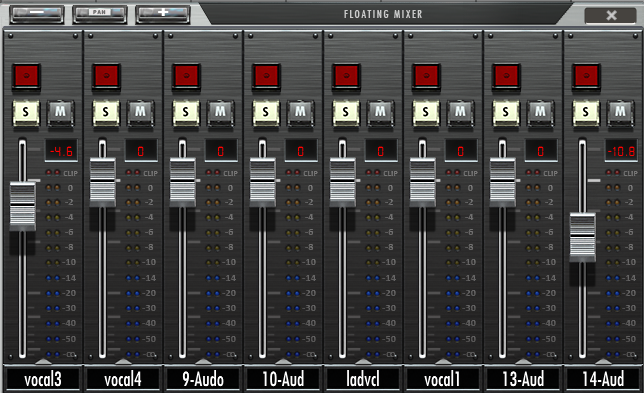Screen dimensions: 644x393
Task: Solo the 14-Aud channel
Action: click(x=586, y=113)
